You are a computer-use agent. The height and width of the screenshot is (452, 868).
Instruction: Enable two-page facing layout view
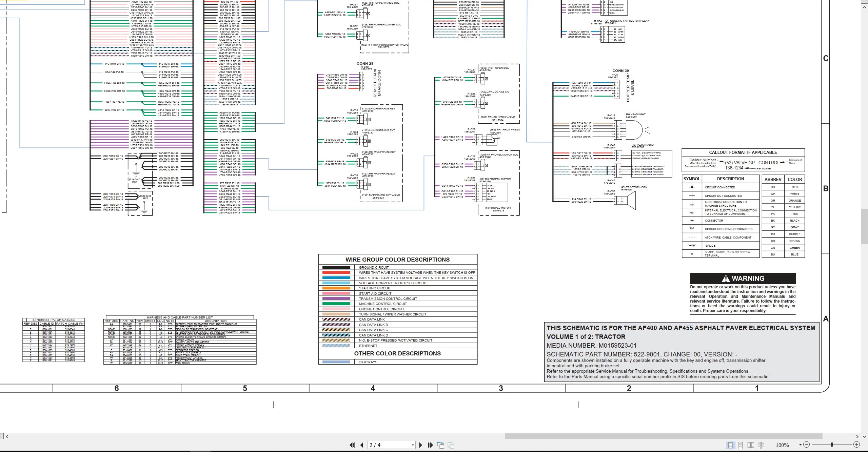click(x=751, y=445)
